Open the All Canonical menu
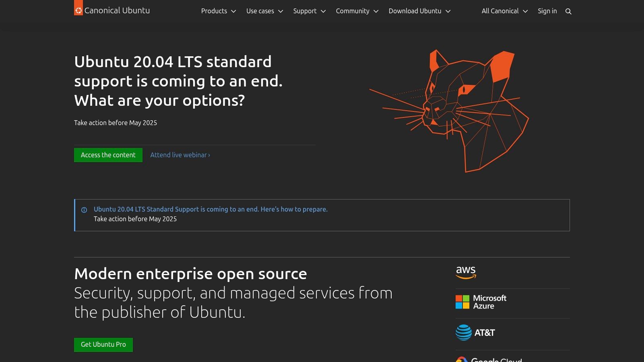 [x=505, y=11]
